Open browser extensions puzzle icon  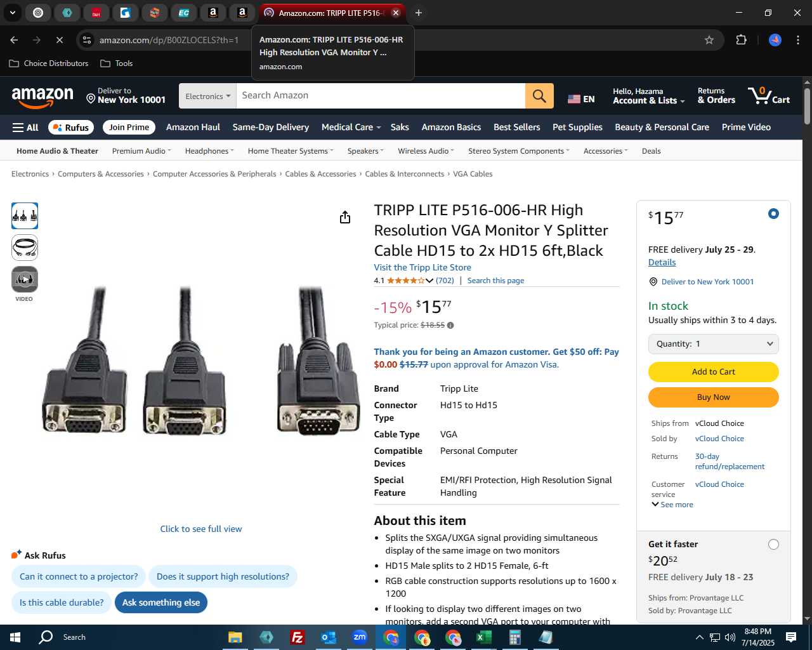tap(741, 40)
